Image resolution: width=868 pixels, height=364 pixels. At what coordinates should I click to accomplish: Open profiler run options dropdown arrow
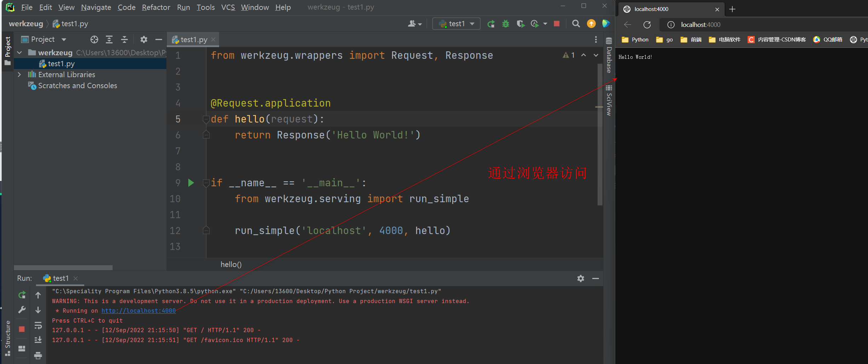[x=545, y=24]
